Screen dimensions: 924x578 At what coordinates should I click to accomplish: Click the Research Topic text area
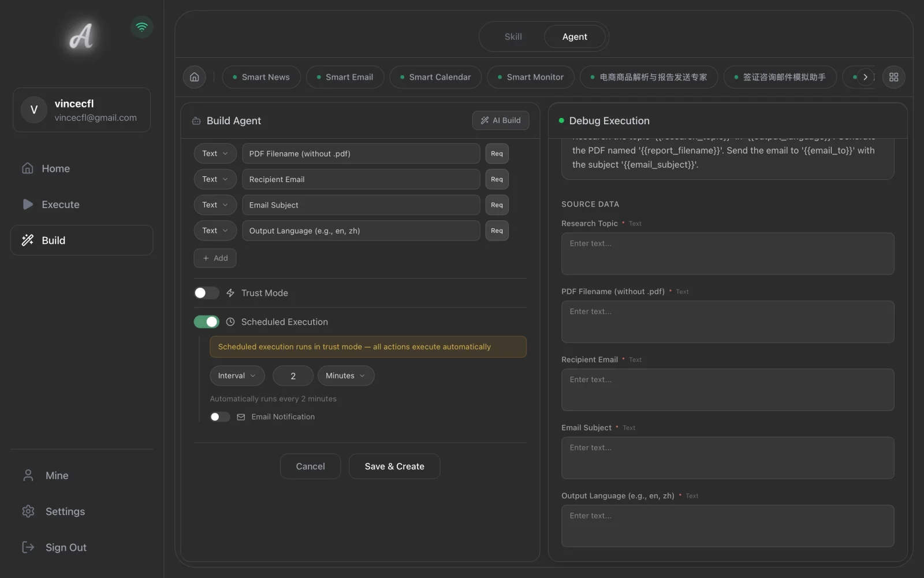coord(728,254)
